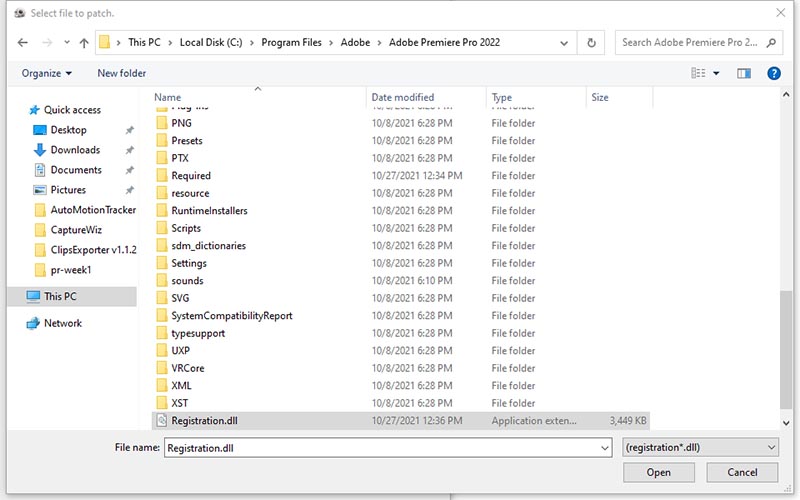Toggle the preview pane
The height and width of the screenshot is (500, 800).
(x=744, y=73)
